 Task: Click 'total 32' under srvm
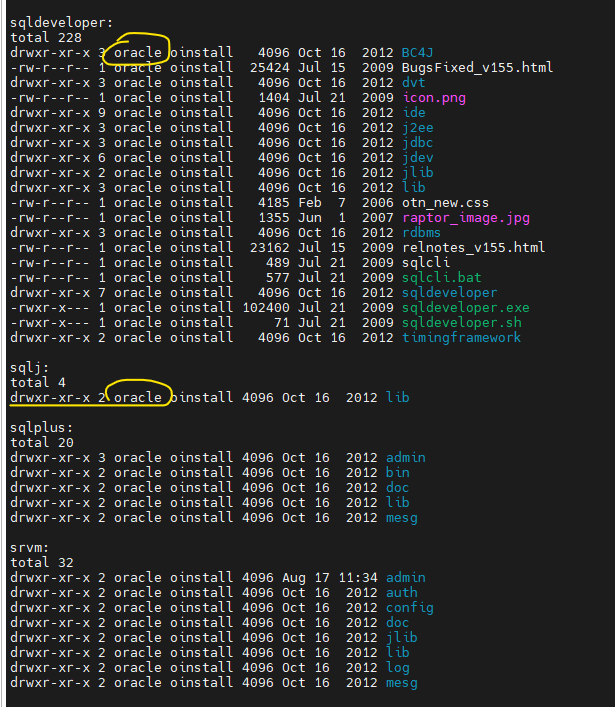41,563
